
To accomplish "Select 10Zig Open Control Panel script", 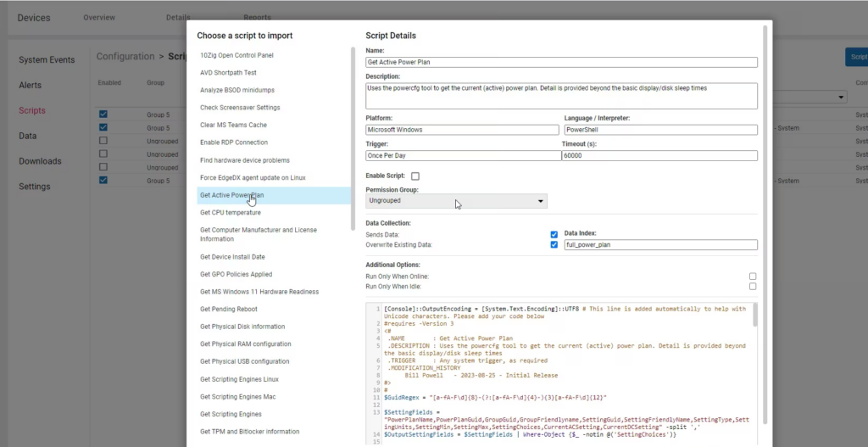I will point(236,55).
